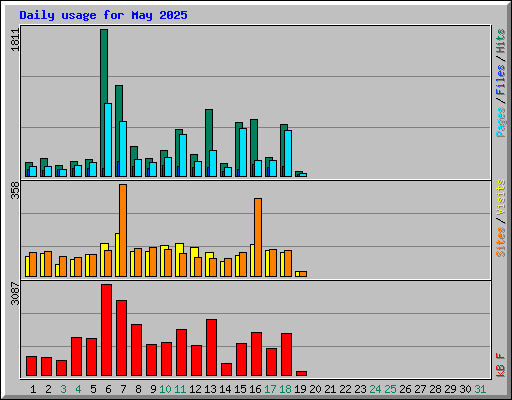Click the red KB bar for day 13
Image resolution: width=512 pixels, height=400 pixels.
pos(212,348)
